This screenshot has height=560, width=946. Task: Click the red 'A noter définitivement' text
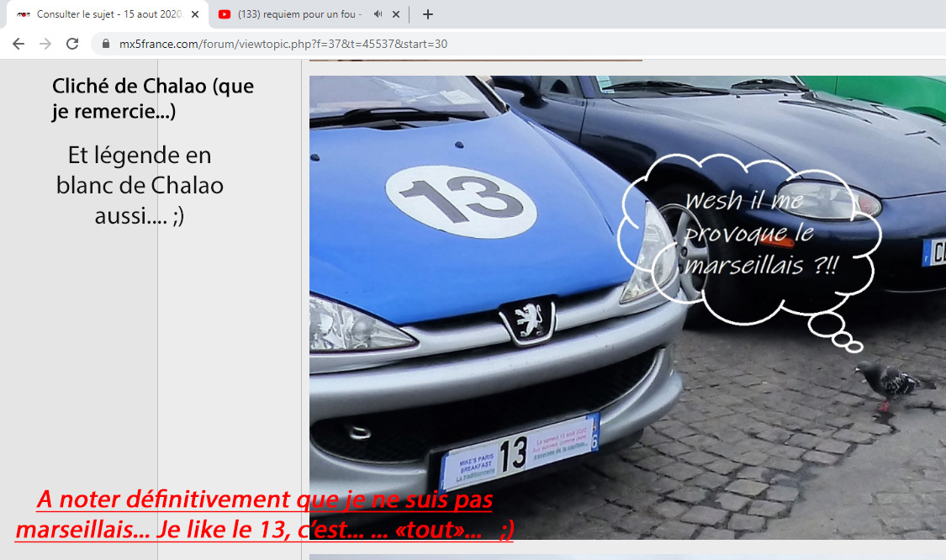[264, 499]
